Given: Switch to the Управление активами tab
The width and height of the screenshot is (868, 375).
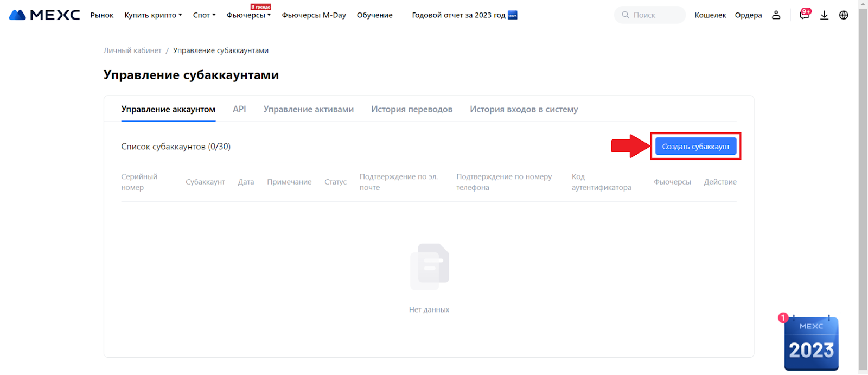Looking at the screenshot, I should tap(309, 109).
